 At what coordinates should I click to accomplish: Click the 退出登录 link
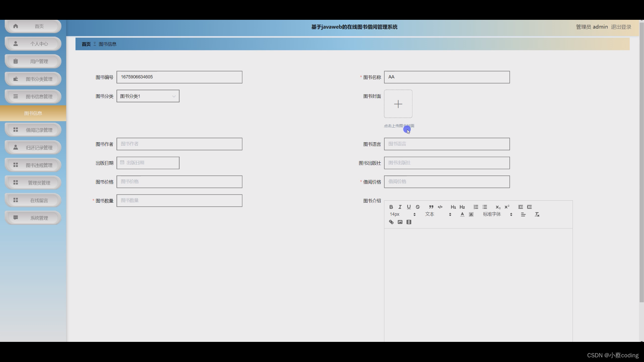pyautogui.click(x=621, y=27)
